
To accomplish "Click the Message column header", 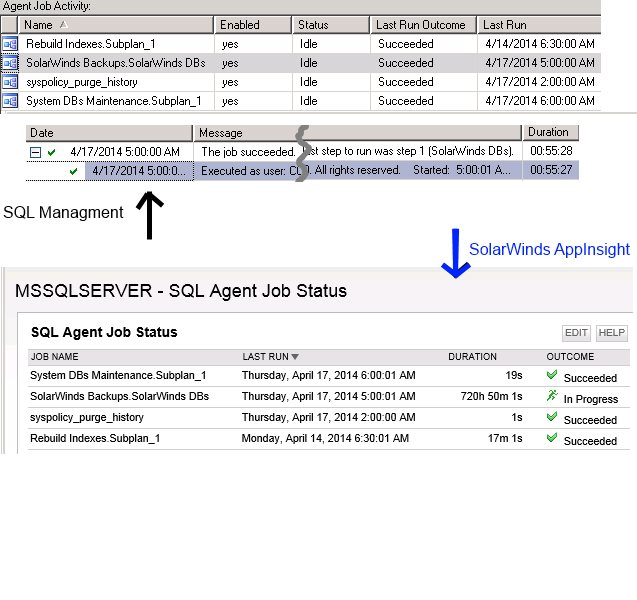I will coord(358,133).
